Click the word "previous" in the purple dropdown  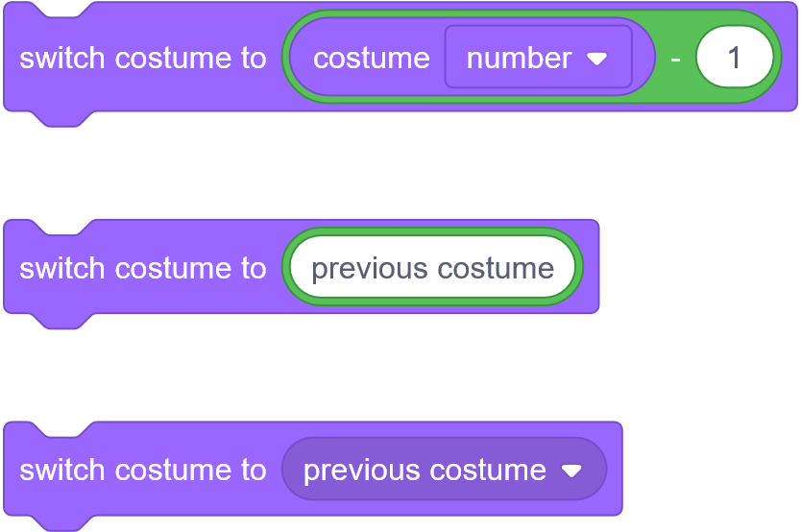[361, 471]
